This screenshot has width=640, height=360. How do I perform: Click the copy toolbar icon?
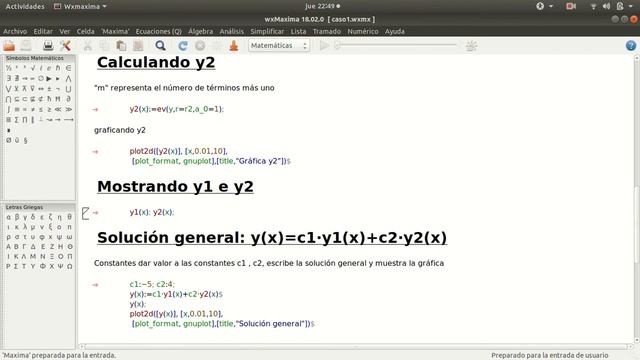click(104, 46)
